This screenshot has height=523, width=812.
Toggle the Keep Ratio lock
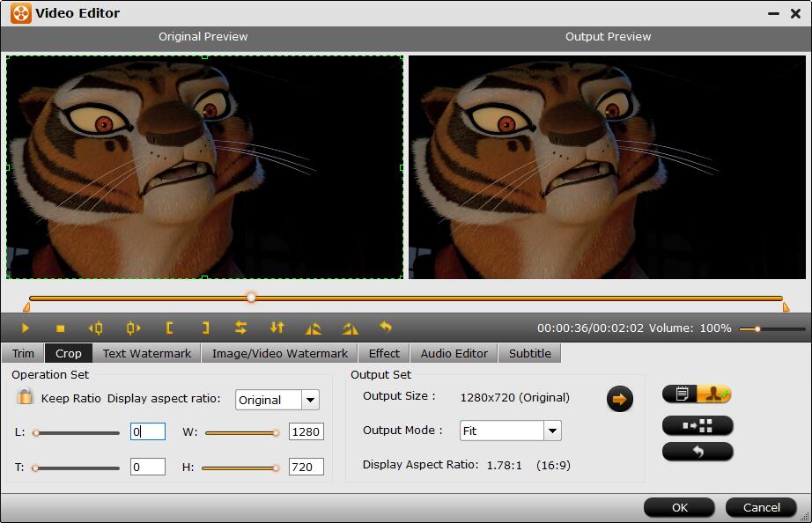[26, 398]
